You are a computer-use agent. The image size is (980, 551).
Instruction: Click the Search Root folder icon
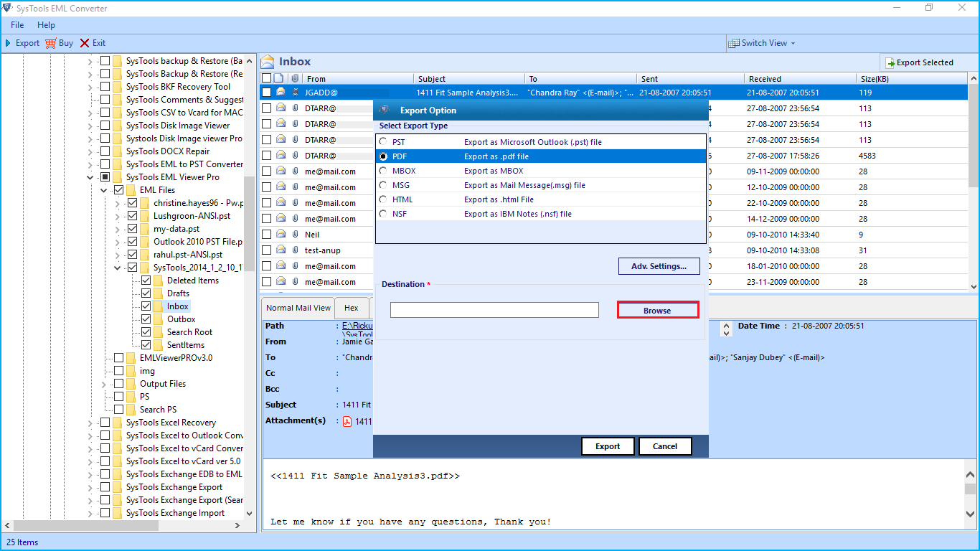[x=158, y=332]
